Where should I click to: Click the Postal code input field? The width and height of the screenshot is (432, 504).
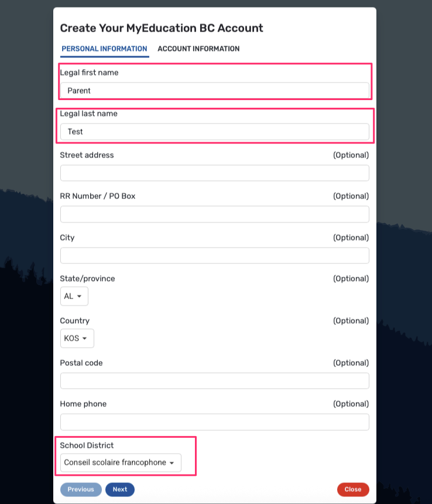click(x=214, y=381)
